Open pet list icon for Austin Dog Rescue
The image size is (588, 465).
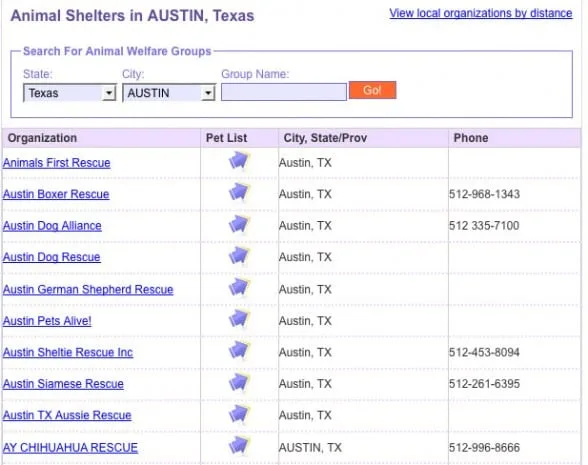point(238,256)
